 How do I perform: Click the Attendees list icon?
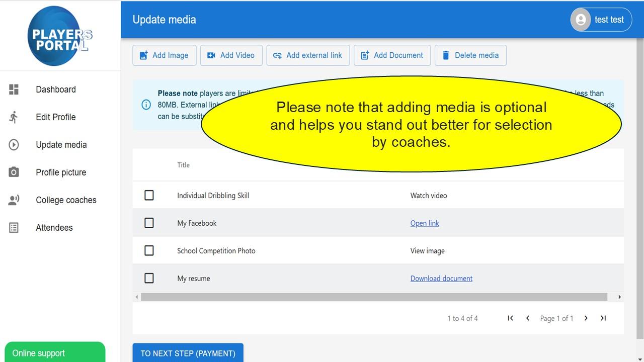click(14, 228)
